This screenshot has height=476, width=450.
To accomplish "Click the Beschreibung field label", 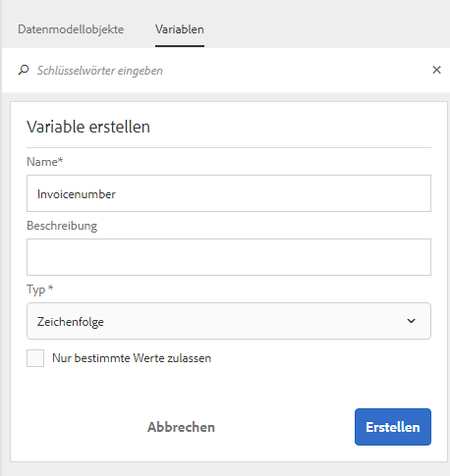I will (62, 226).
